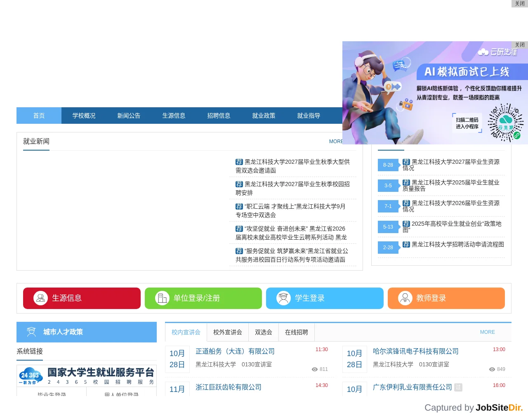Open the 2027届毕业生秋季大型供需双选会邀请函 news item

point(293,166)
